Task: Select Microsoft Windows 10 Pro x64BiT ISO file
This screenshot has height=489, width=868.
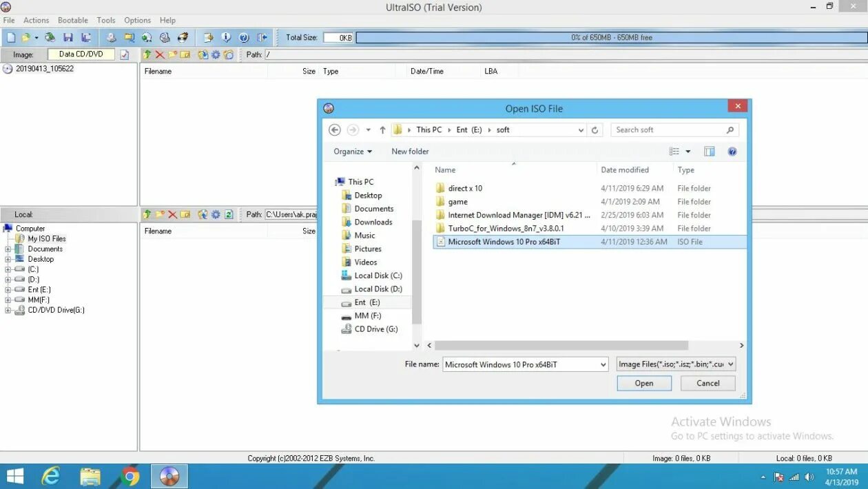Action: coord(590,242)
